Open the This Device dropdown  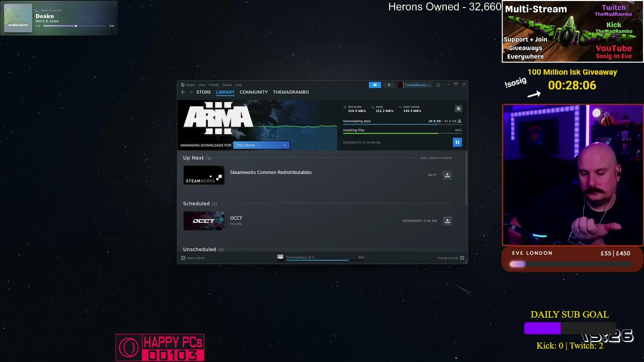(x=261, y=145)
